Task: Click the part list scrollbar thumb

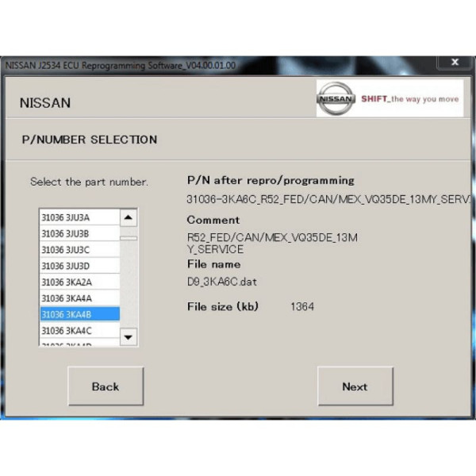Action: point(129,237)
